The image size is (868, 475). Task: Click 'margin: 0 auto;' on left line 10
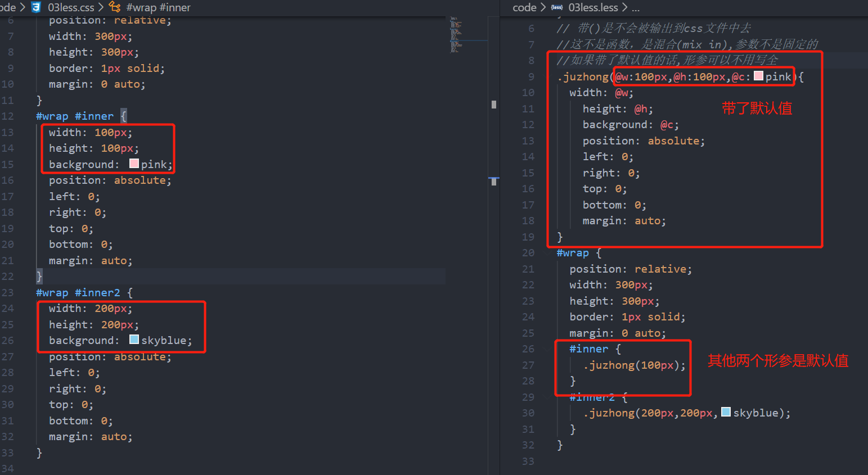[97, 84]
